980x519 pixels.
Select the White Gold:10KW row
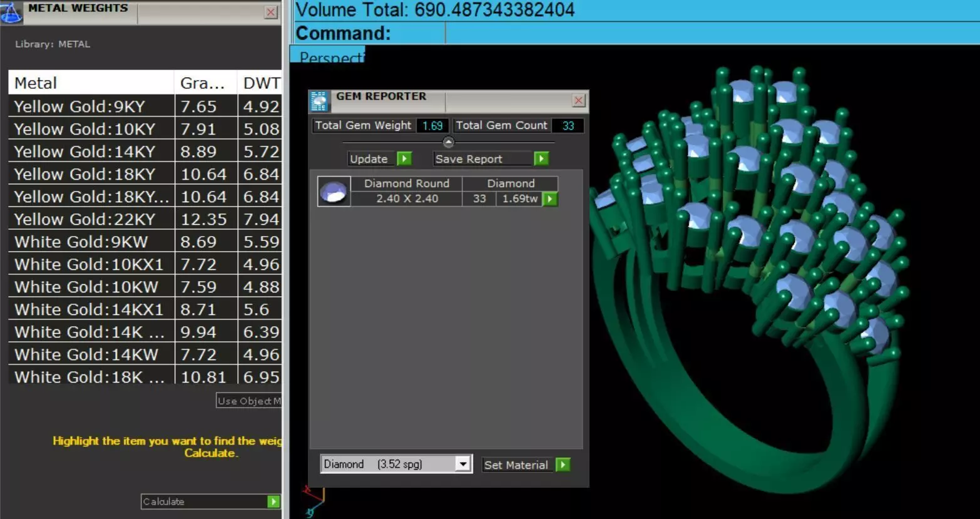click(x=145, y=287)
